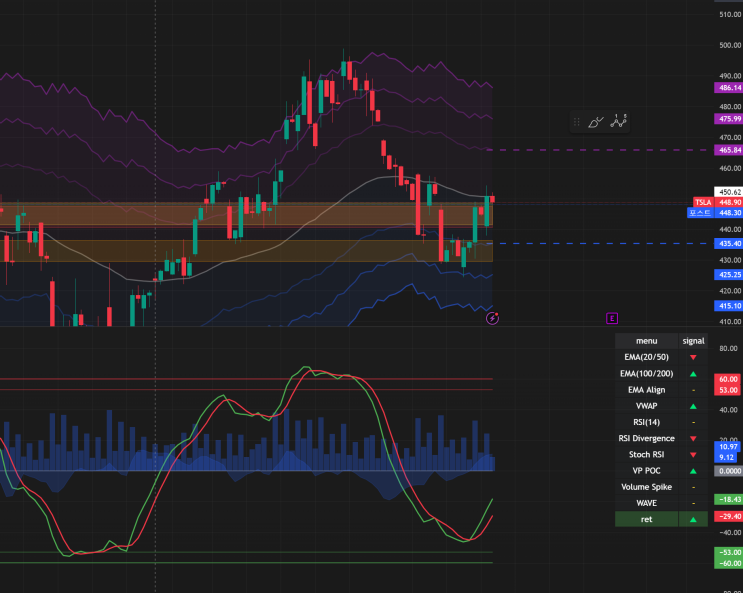743x593 pixels.
Task: Click the purple 465.84 price label
Action: (728, 150)
